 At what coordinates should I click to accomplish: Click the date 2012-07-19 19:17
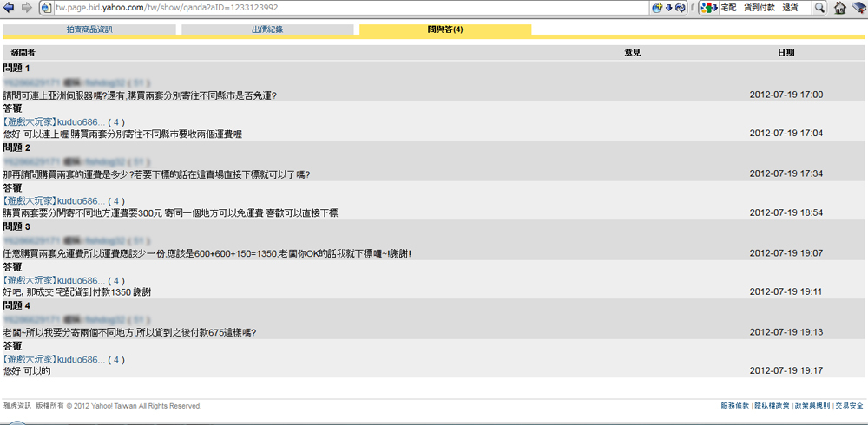786,370
